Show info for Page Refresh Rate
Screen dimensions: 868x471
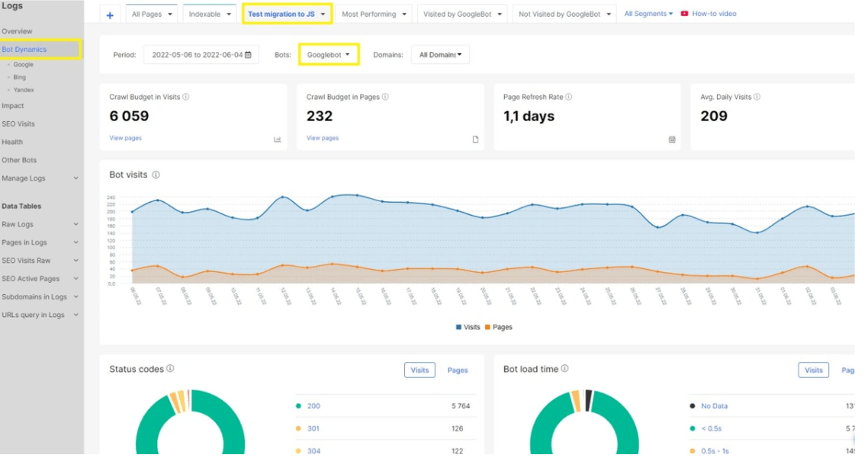pyautogui.click(x=568, y=97)
